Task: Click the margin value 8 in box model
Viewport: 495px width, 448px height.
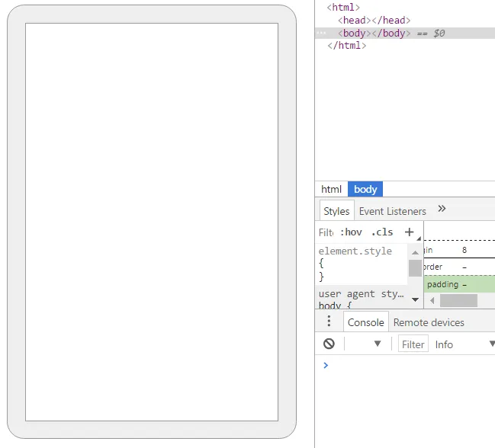Action: (x=464, y=250)
